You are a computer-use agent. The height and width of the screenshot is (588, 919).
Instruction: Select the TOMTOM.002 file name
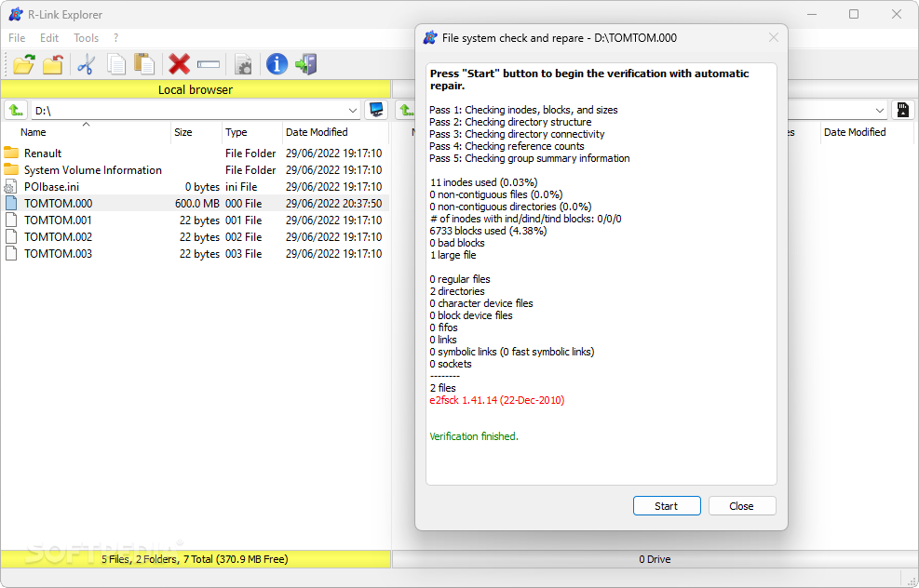pos(58,237)
